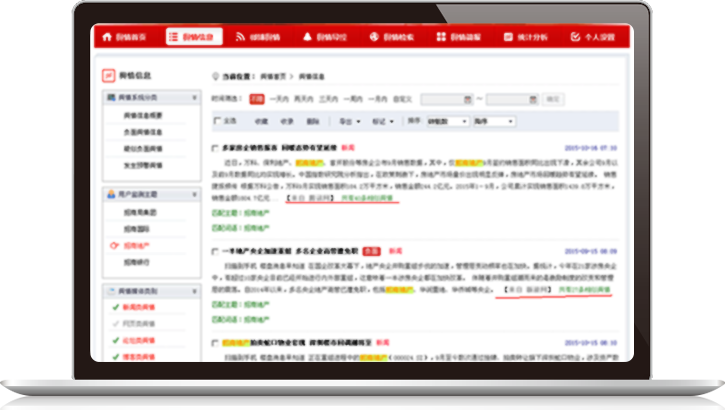Collapse the 舆情系统分类 panel arrow

194,98
